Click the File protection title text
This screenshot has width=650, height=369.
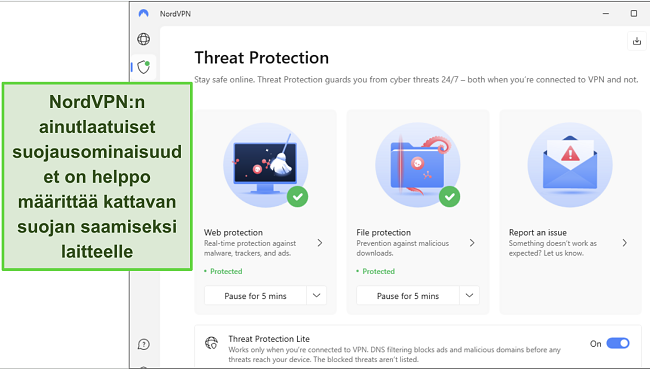383,233
